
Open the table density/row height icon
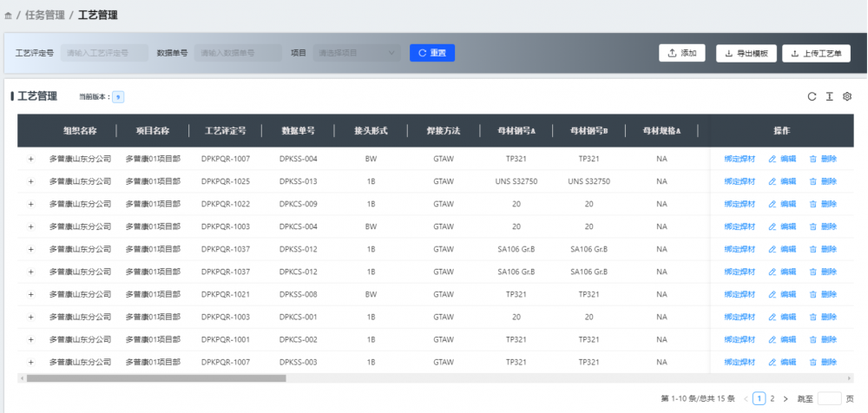[830, 96]
